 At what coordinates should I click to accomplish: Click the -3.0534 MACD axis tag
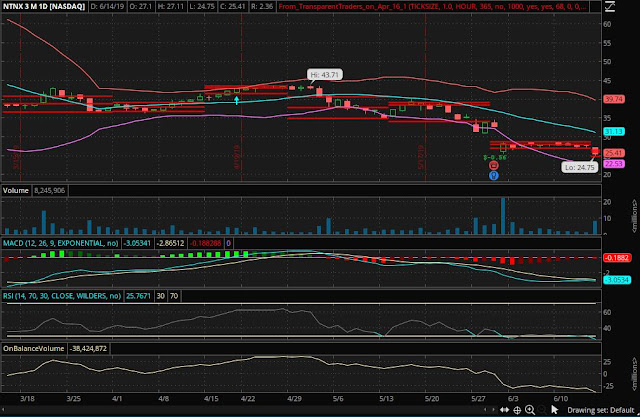616,279
